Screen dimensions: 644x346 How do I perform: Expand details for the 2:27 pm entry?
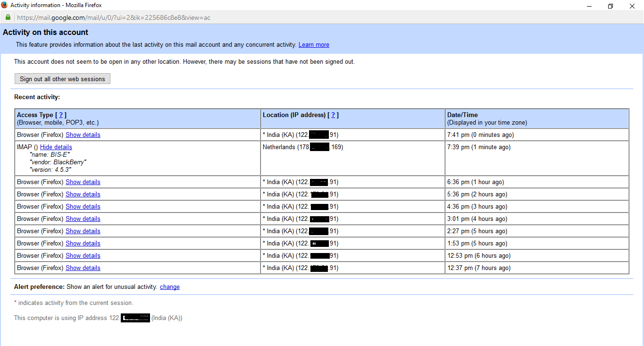(83, 231)
